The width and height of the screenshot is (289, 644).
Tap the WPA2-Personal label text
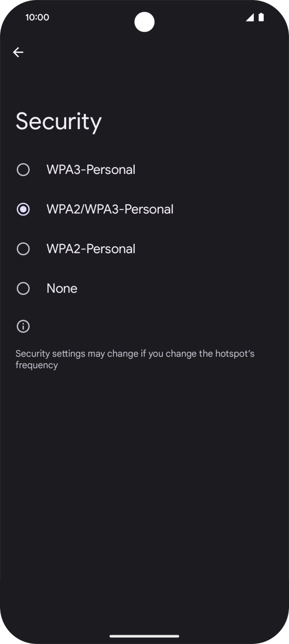(91, 248)
